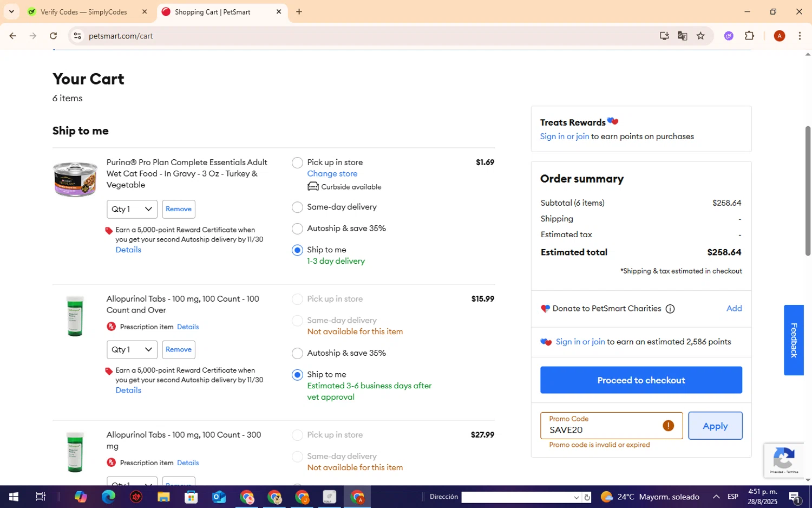Viewport: 812px width, 508px height.
Task: Click disabled Same-day delivery for Allopurinol $15.99
Action: tap(297, 321)
